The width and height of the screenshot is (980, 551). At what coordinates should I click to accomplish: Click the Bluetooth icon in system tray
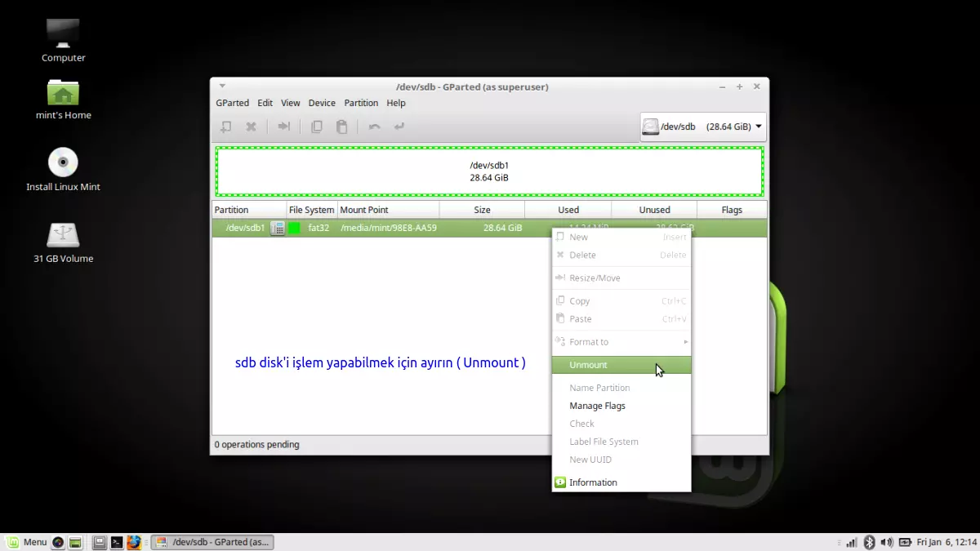[869, 541]
